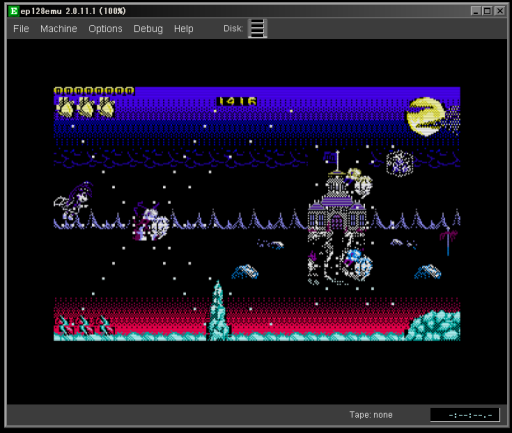The height and width of the screenshot is (433, 512).
Task: Click the 'Tape: none' status text
Action: pos(371,415)
